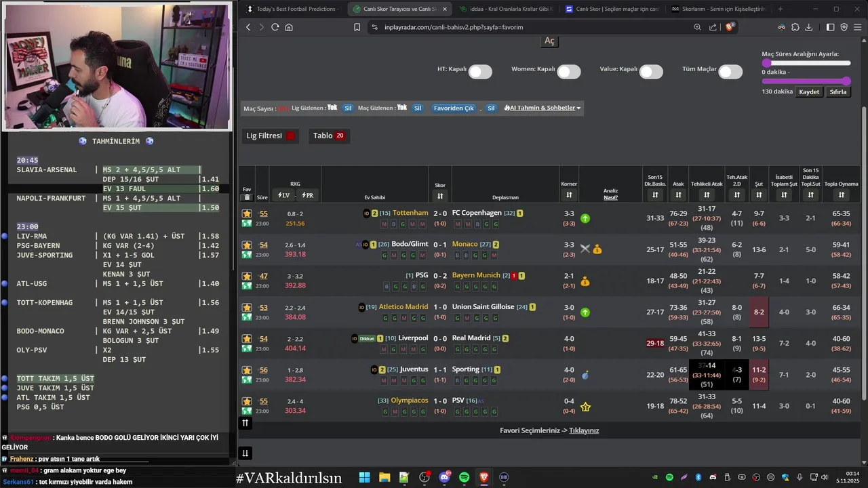
Task: Click trash icon under Fav column
Action: [x=247, y=197]
